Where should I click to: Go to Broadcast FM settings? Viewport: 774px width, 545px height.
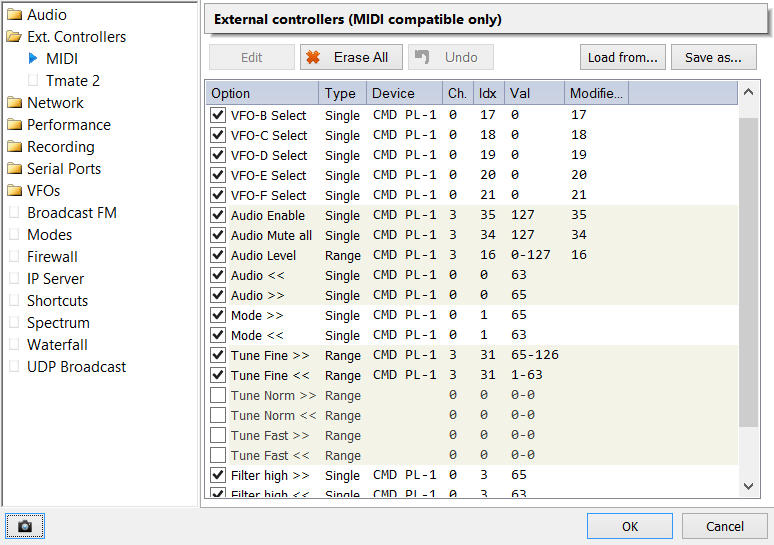(x=72, y=213)
